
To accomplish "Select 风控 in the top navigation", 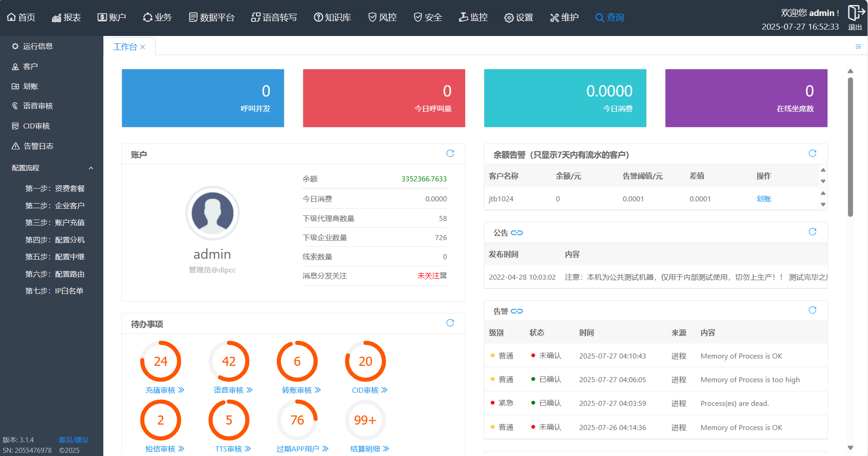I will 382,17.
